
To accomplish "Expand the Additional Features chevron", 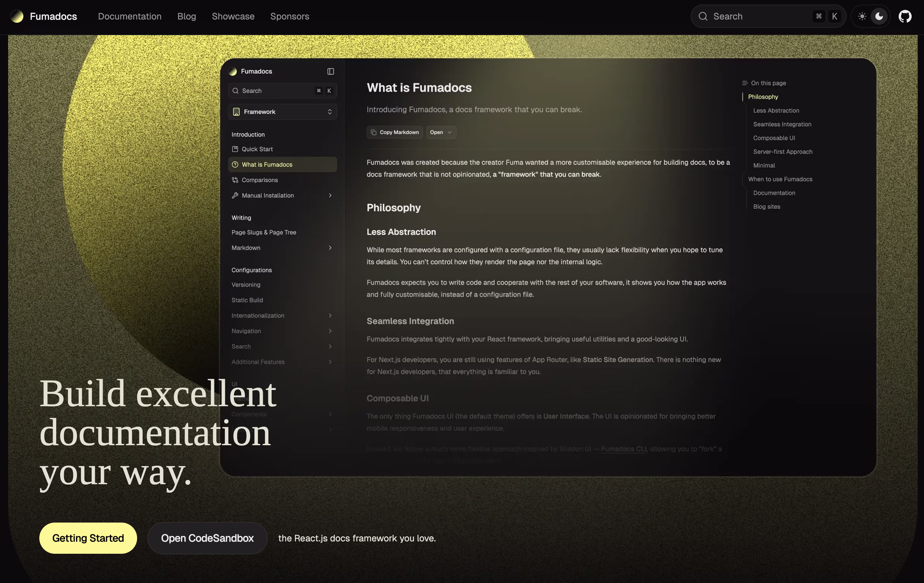I will [x=330, y=362].
